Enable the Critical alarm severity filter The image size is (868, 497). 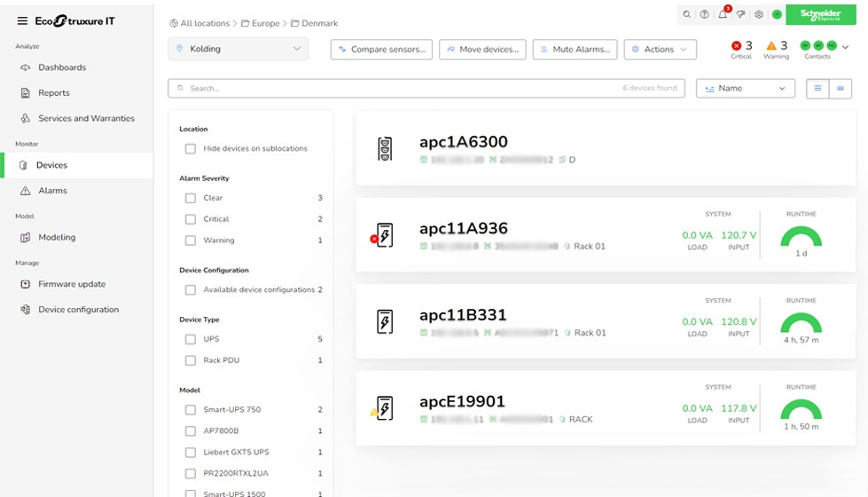pos(190,219)
